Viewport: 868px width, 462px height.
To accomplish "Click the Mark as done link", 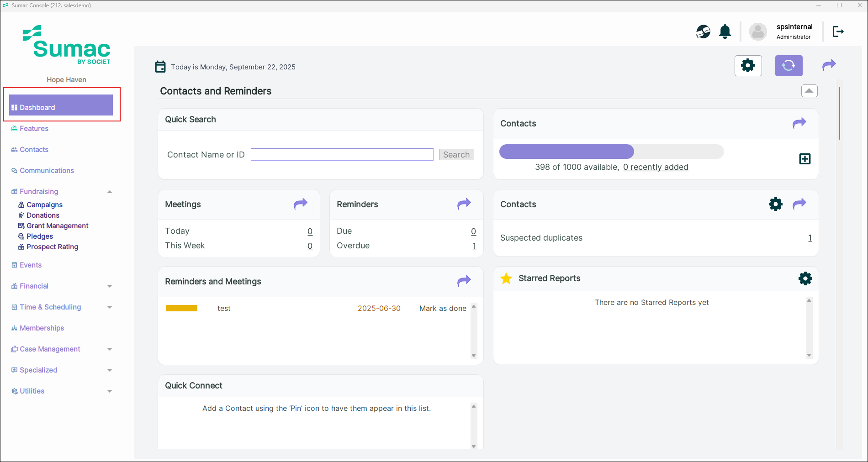I will pos(443,309).
